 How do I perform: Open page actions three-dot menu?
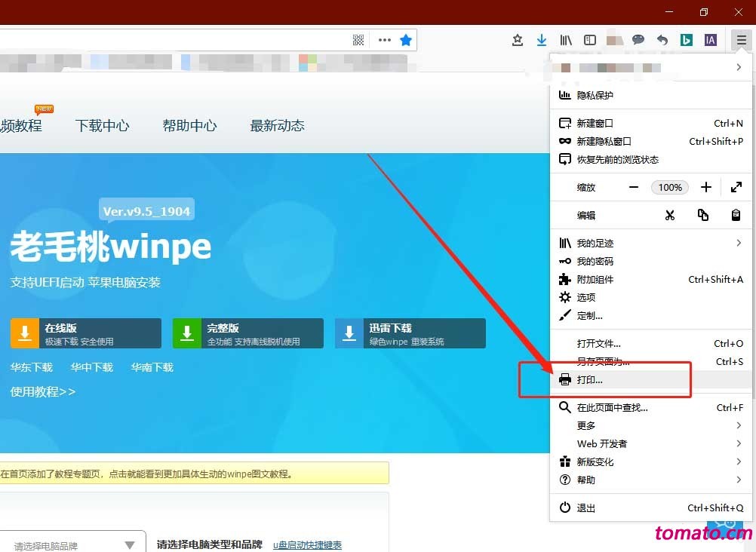tap(384, 40)
